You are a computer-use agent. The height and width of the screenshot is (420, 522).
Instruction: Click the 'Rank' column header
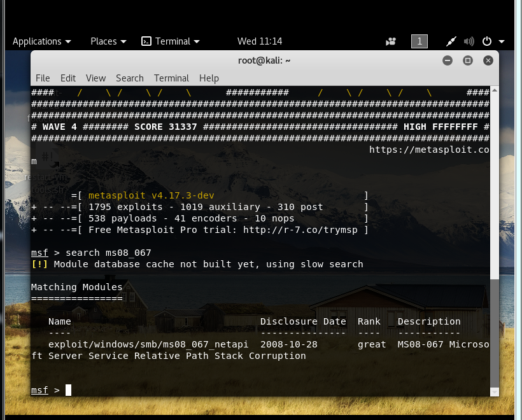click(x=369, y=321)
